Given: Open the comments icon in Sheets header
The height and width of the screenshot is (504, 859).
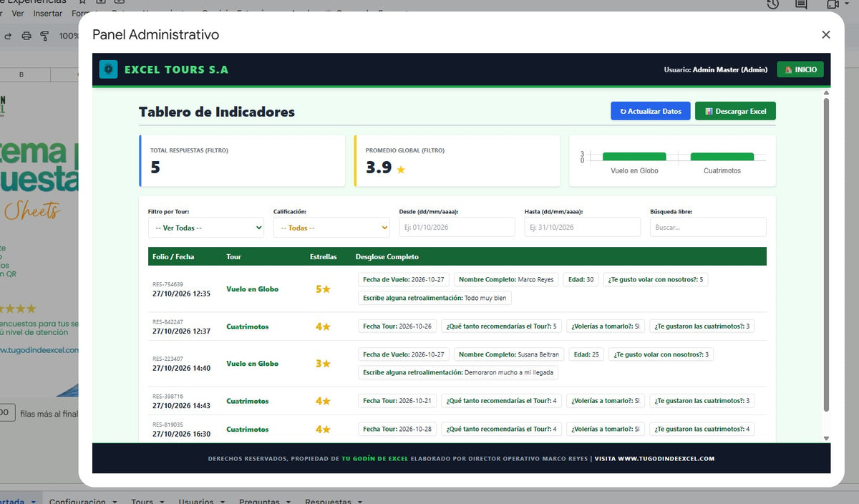Looking at the screenshot, I should (x=802, y=5).
